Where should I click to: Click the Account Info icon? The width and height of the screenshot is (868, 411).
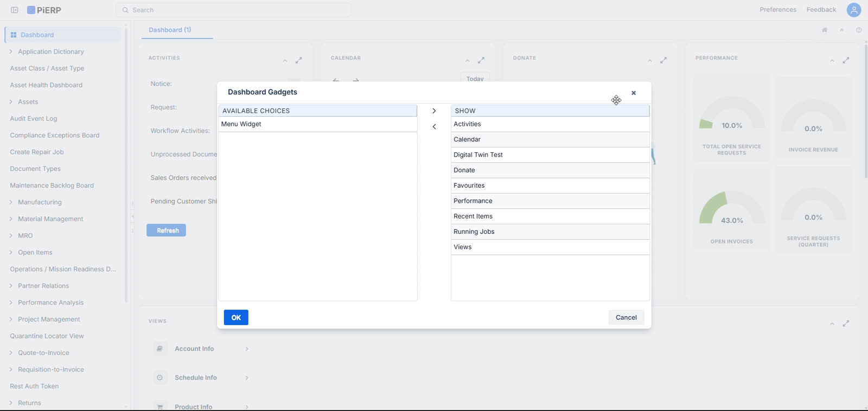click(x=159, y=349)
